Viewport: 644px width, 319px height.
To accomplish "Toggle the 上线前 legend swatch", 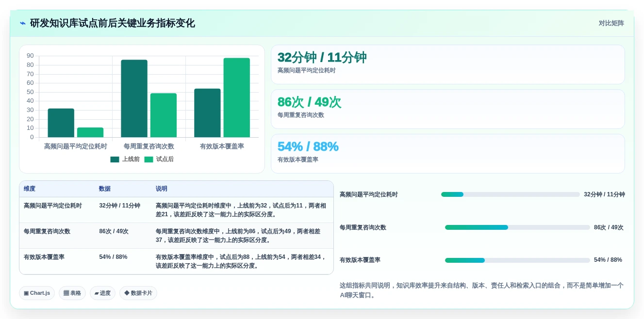I will point(115,159).
